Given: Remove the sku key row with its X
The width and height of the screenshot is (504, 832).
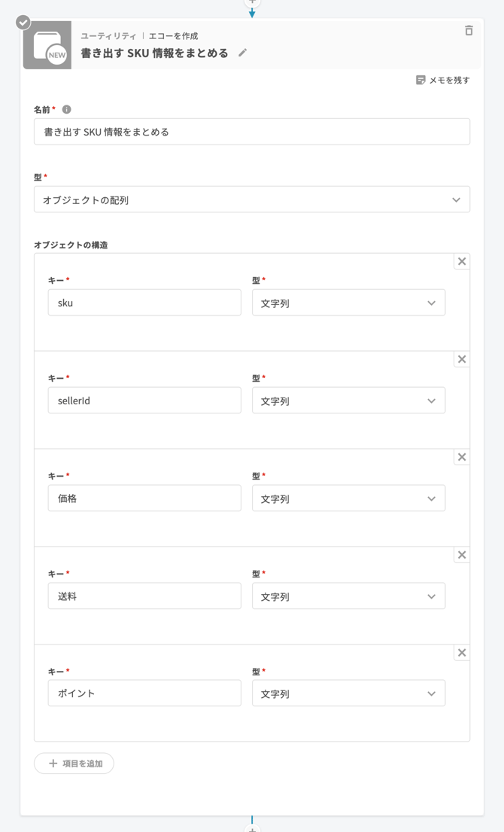Looking at the screenshot, I should click(462, 261).
